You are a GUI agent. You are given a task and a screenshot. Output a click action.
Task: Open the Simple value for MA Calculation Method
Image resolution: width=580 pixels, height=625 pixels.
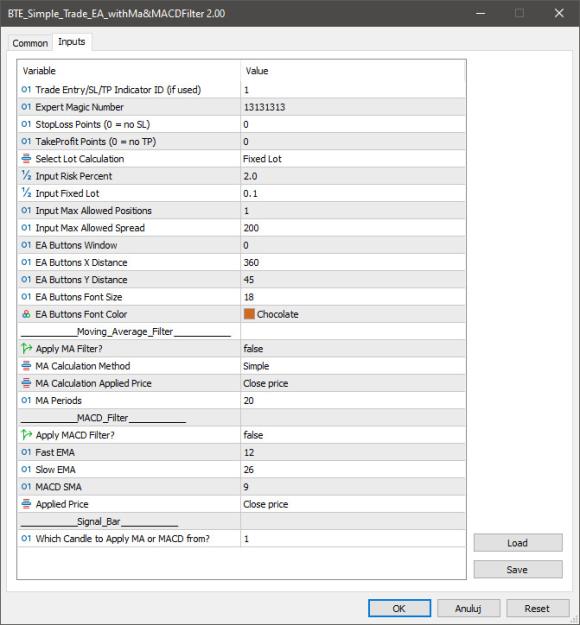pyautogui.click(x=353, y=366)
